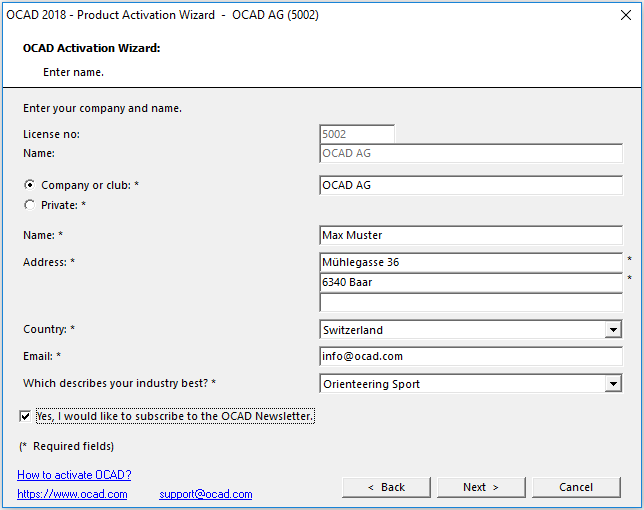This screenshot has height=510, width=644.
Task: Click the 6340 Baar address field
Action: (471, 283)
